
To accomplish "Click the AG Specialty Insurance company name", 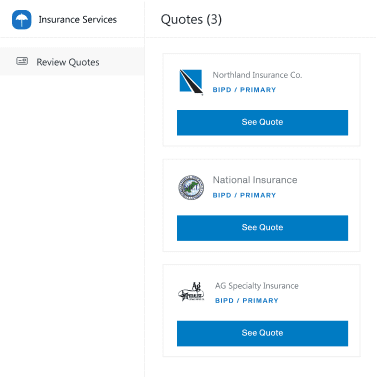I will 257,286.
